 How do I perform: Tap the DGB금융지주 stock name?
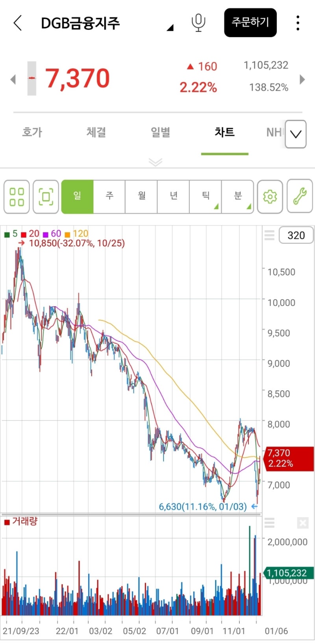80,23
